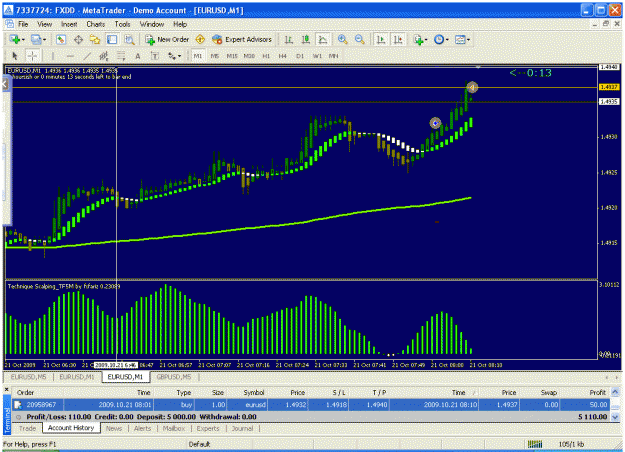Expand the Templates dropdown arrow
This screenshot has height=452, width=625.
pyautogui.click(x=468, y=40)
